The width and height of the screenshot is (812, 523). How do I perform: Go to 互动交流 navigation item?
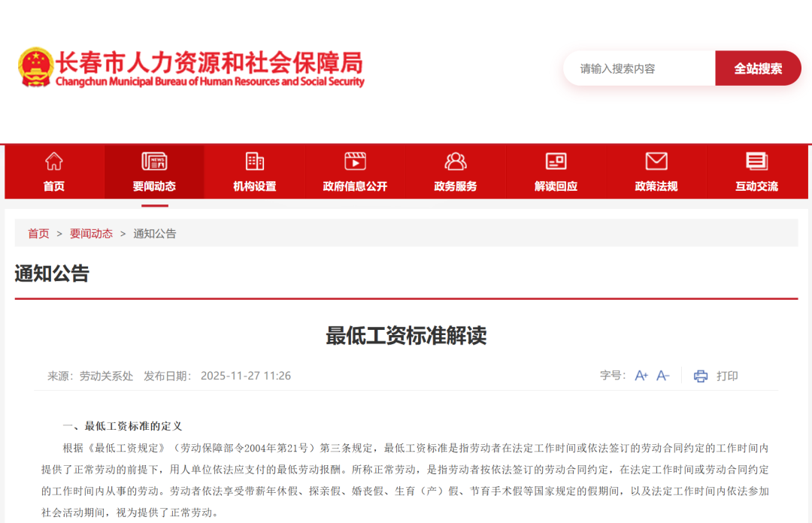click(x=757, y=172)
